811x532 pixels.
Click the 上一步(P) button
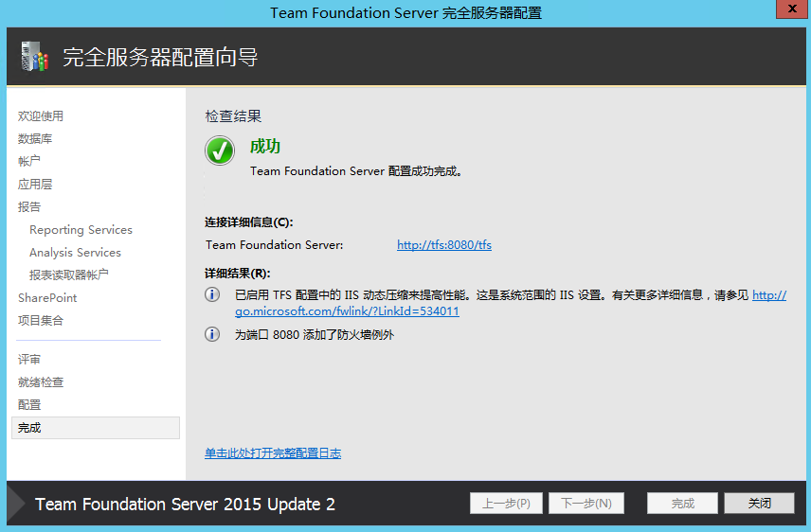[x=506, y=503]
